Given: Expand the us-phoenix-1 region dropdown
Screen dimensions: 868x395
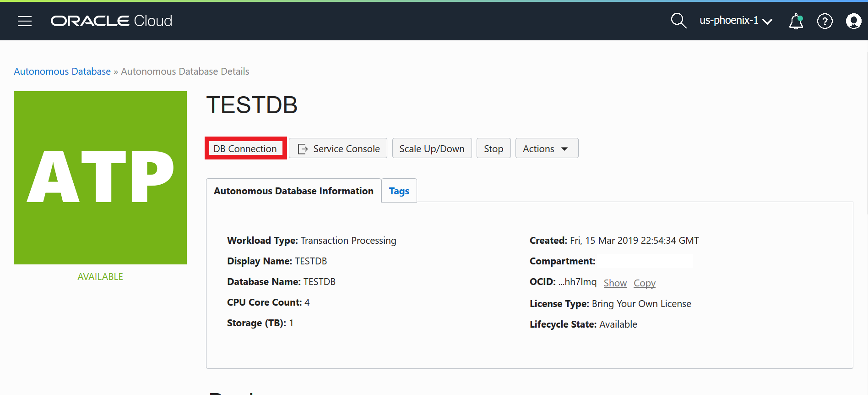Looking at the screenshot, I should [x=736, y=21].
